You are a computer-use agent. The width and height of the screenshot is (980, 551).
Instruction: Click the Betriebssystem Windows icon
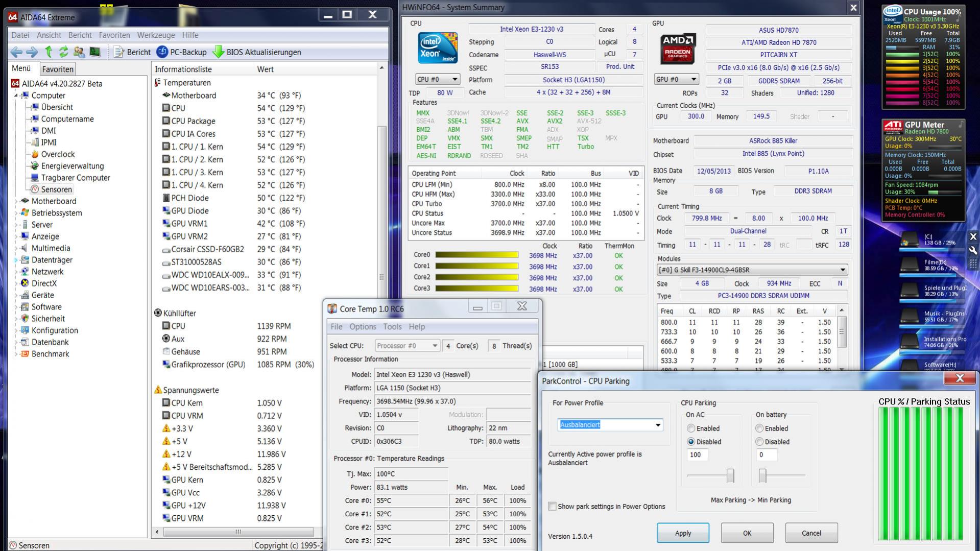25,213
